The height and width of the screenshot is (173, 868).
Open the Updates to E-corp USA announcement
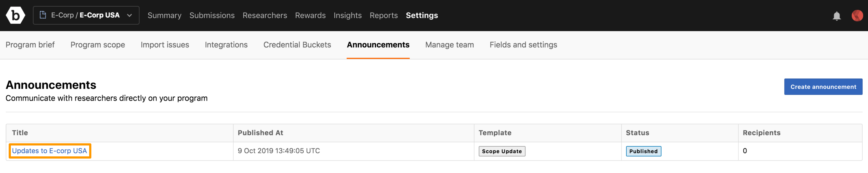point(49,151)
